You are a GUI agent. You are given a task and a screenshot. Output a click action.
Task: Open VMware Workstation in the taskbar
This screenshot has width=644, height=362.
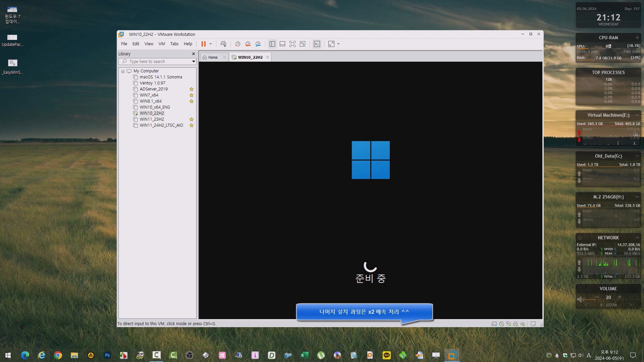451,355
